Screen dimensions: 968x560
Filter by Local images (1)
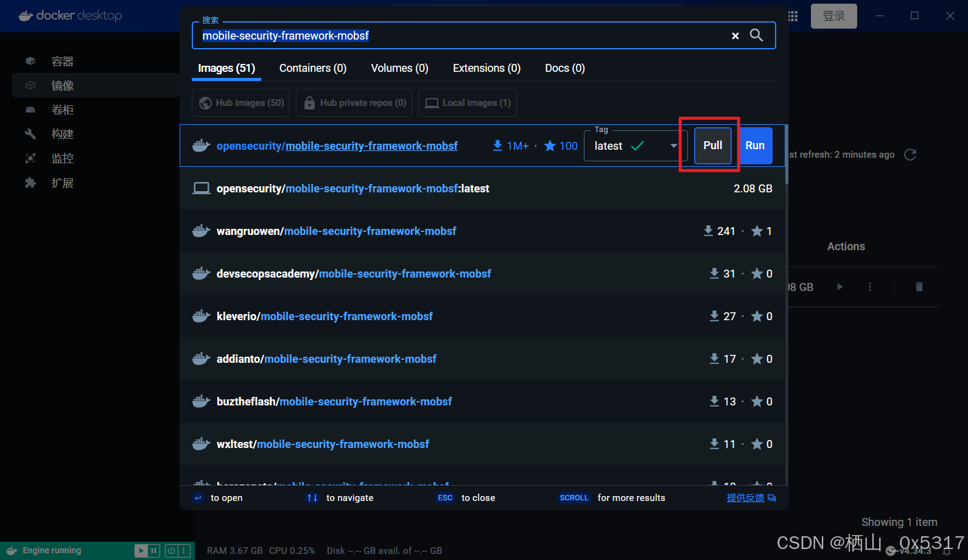(468, 103)
